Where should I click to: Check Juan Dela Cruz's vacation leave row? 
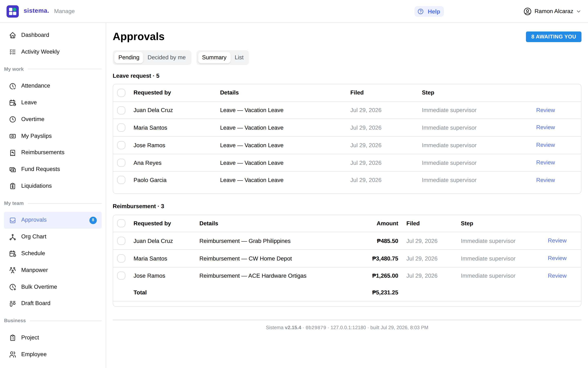pyautogui.click(x=121, y=110)
